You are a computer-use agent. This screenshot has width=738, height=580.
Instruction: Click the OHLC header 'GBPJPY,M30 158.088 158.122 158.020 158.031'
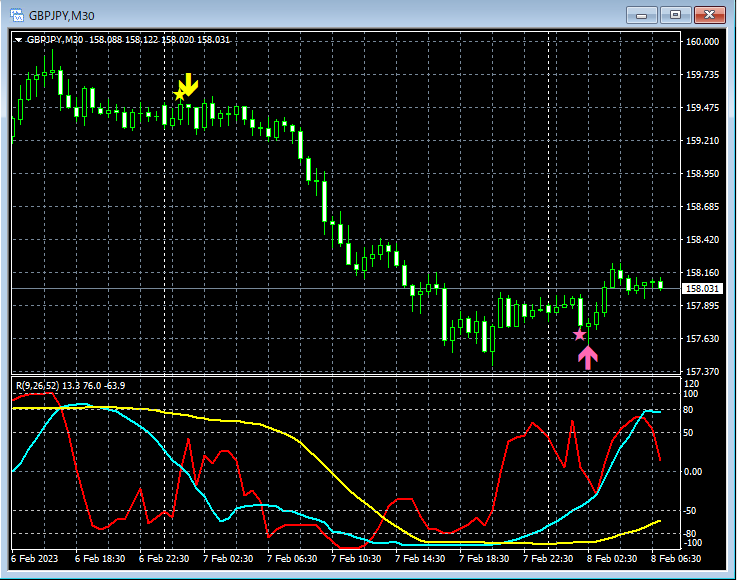click(x=128, y=40)
